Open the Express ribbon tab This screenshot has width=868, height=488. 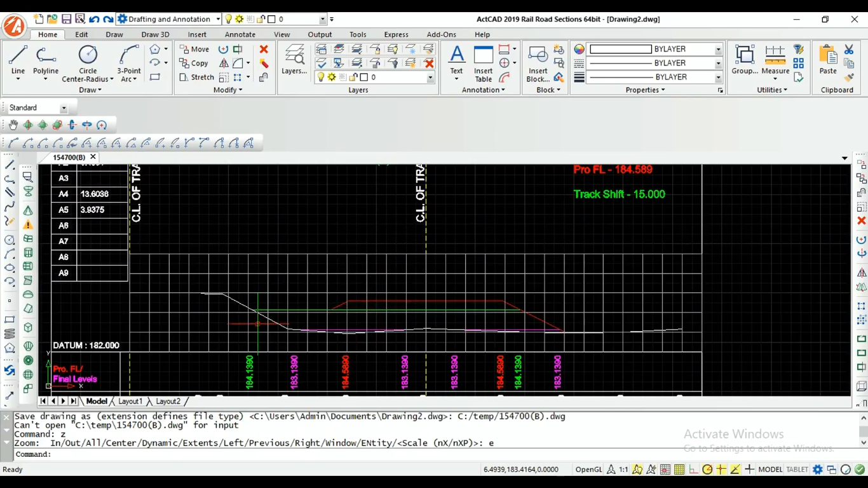(396, 34)
